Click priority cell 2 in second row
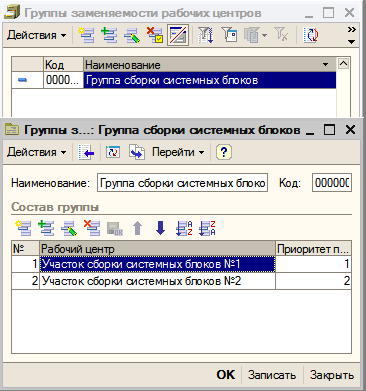The width and height of the screenshot is (366, 391). point(313,281)
